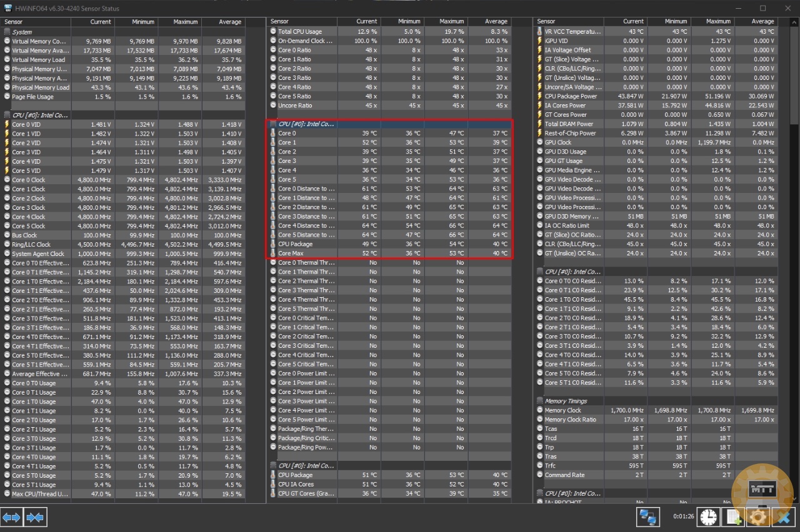Image resolution: width=800 pixels, height=532 pixels.
Task: Click lightning icon beside IA Cores Power
Action: [x=540, y=106]
